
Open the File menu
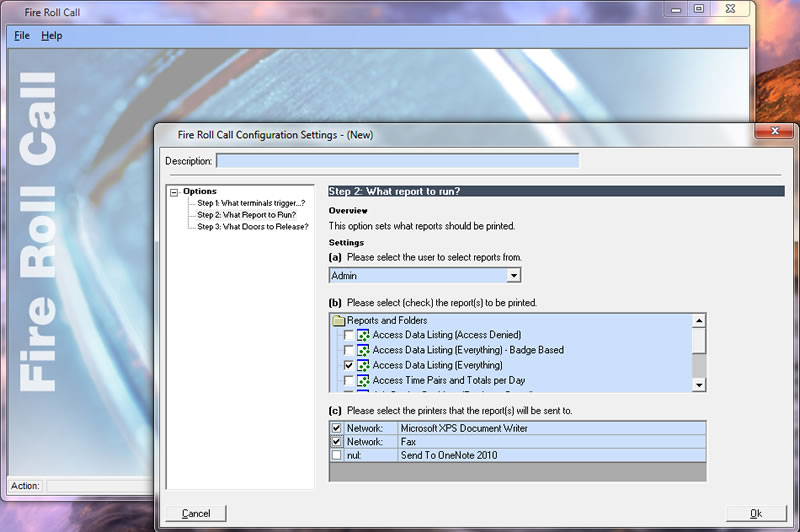22,36
